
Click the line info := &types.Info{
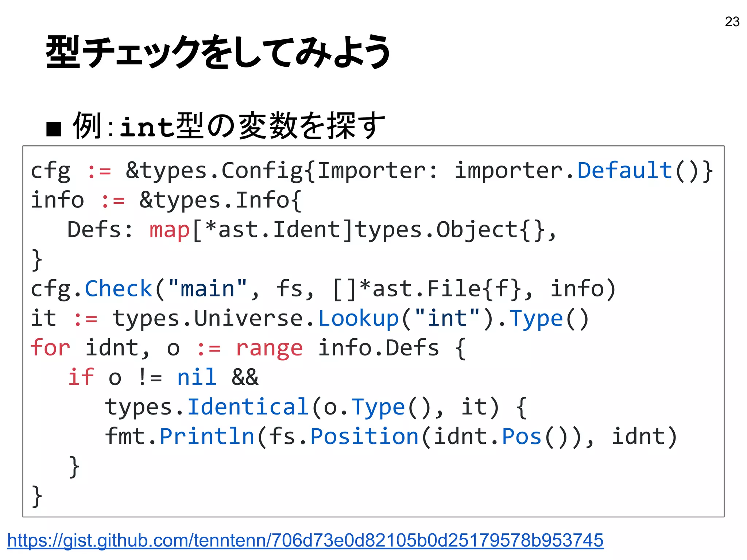[166, 200]
